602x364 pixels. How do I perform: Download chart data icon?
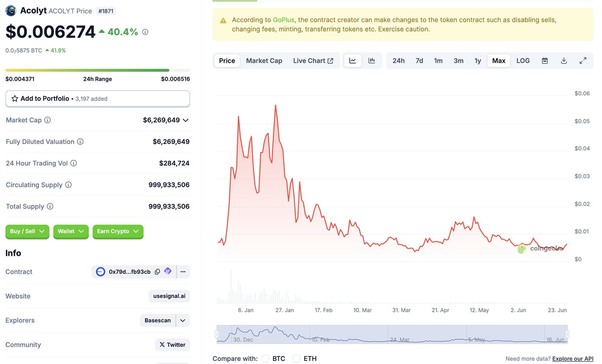point(564,61)
